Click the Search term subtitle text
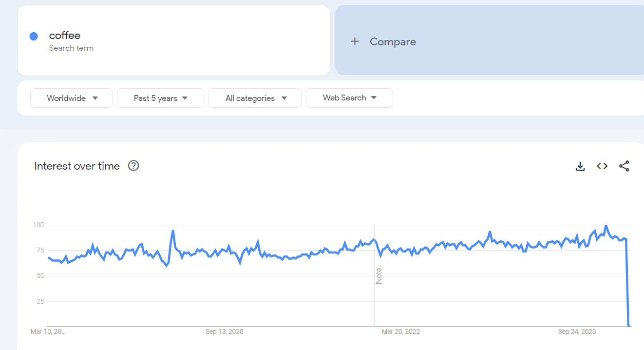This screenshot has height=350, width=644. click(71, 48)
